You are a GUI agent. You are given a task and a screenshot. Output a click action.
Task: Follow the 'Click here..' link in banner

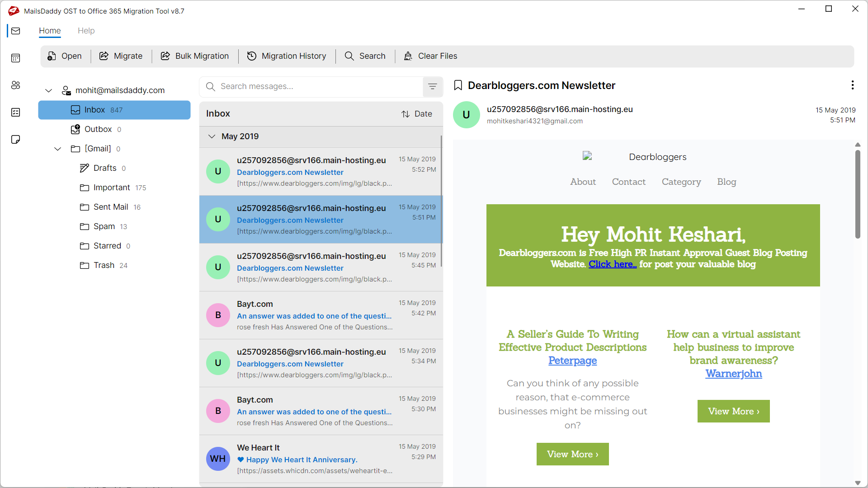tap(612, 264)
